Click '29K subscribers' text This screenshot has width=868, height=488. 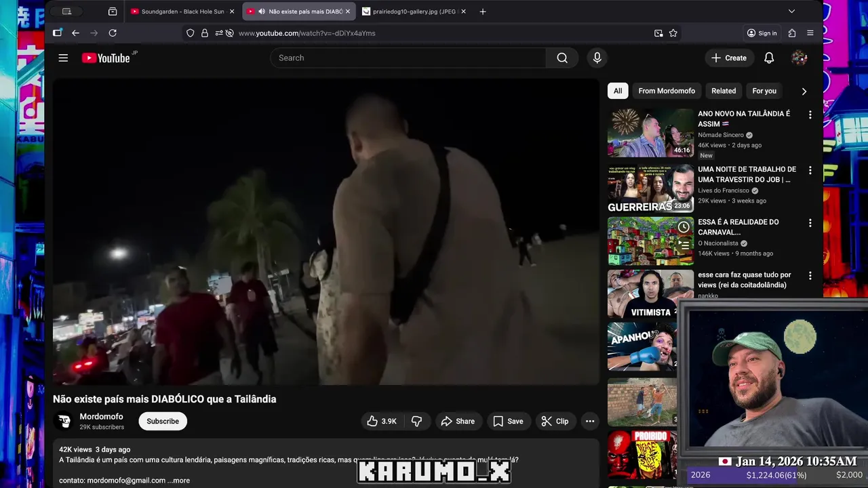pos(102,427)
